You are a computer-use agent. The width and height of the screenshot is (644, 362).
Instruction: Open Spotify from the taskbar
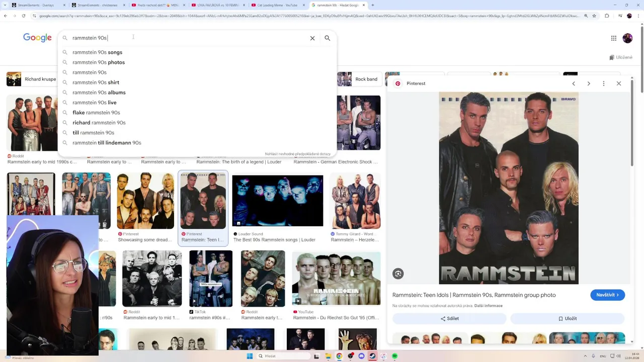395,356
